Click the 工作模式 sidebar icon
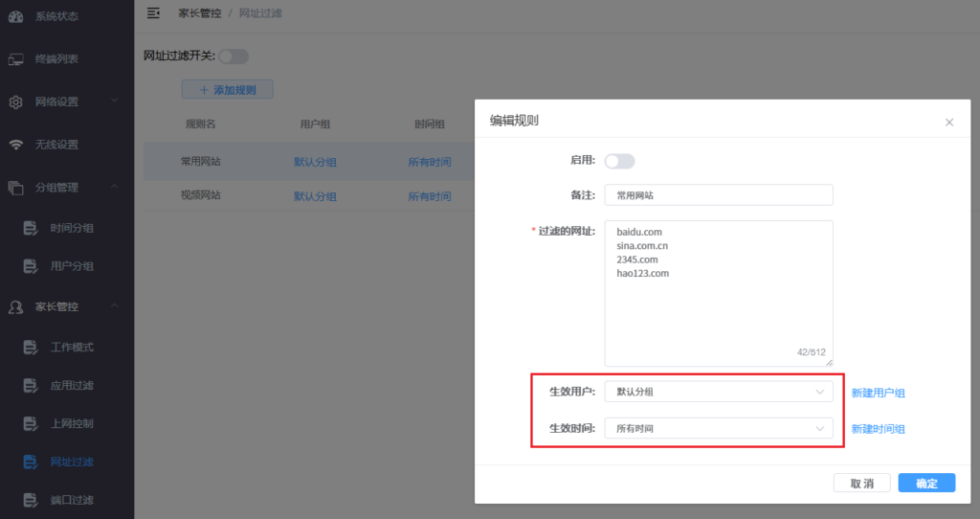 coord(30,347)
